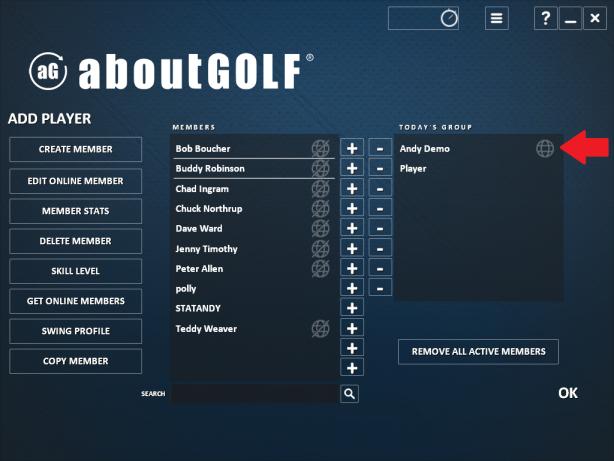
Task: Add STATANDY with plus button
Action: (x=352, y=308)
